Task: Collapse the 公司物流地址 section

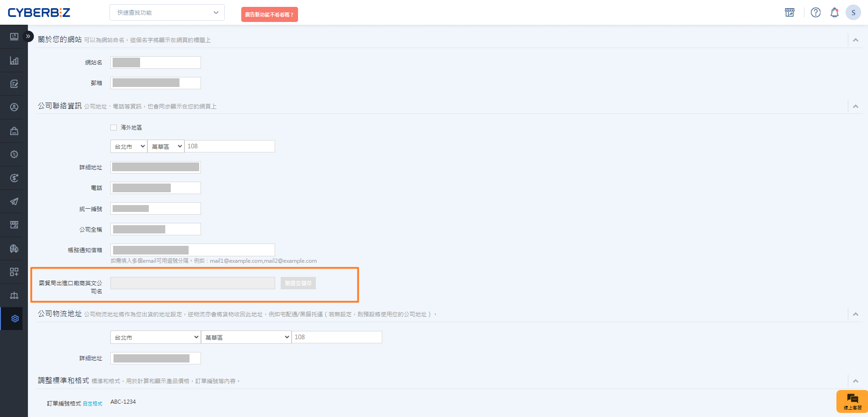Action: click(855, 314)
